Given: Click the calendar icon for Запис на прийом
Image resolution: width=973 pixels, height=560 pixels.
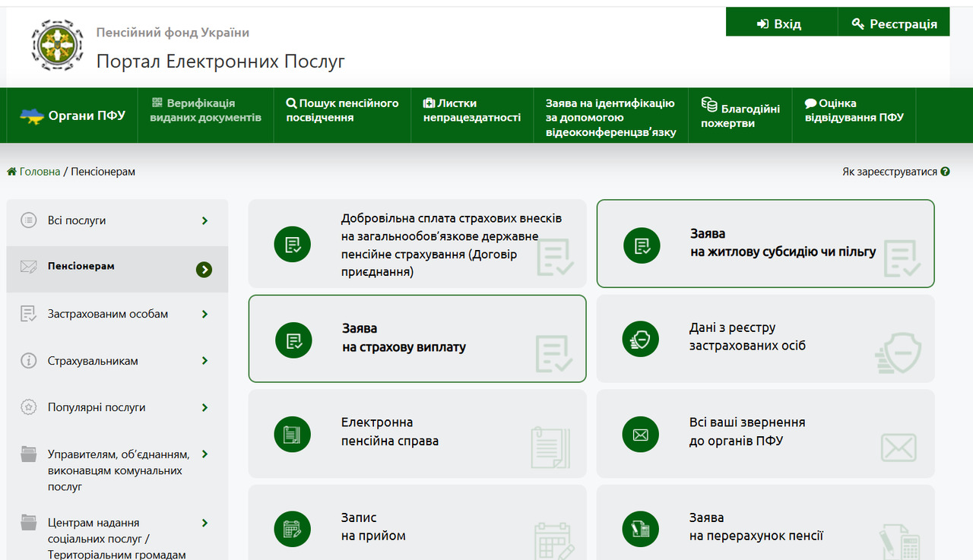Looking at the screenshot, I should (293, 529).
